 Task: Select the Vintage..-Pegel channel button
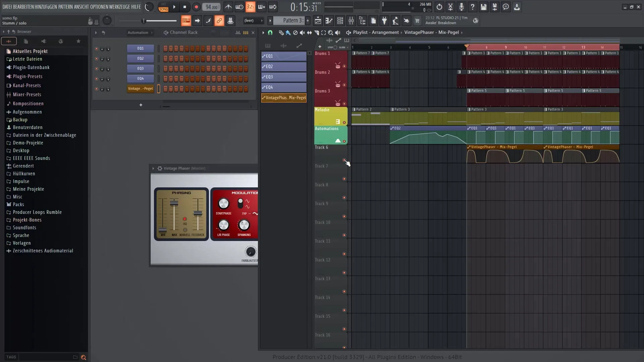141,89
